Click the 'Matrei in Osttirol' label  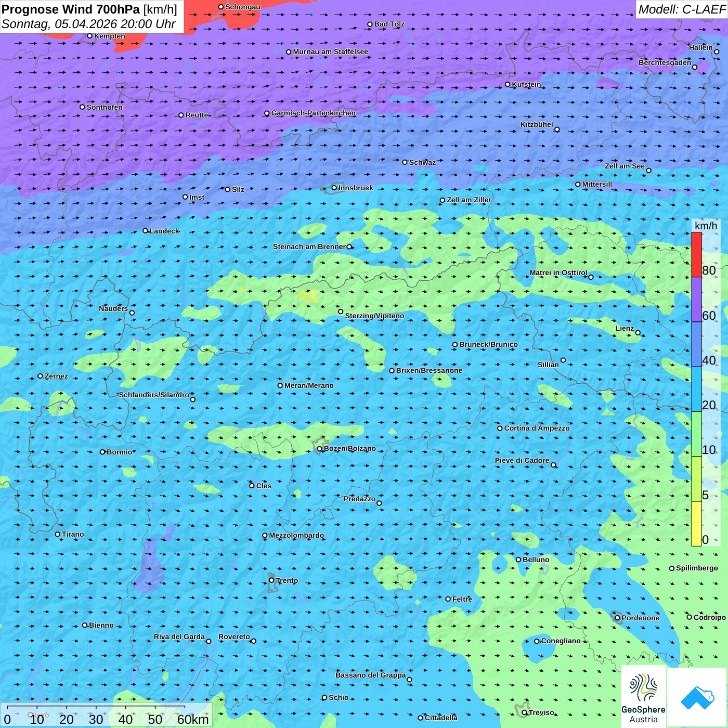tap(558, 272)
